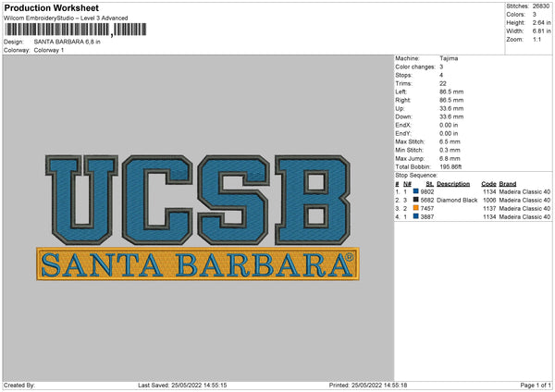The width and height of the screenshot is (555, 392).
Task: Click the Max Jump value 6.8 mm
Action: [450, 158]
